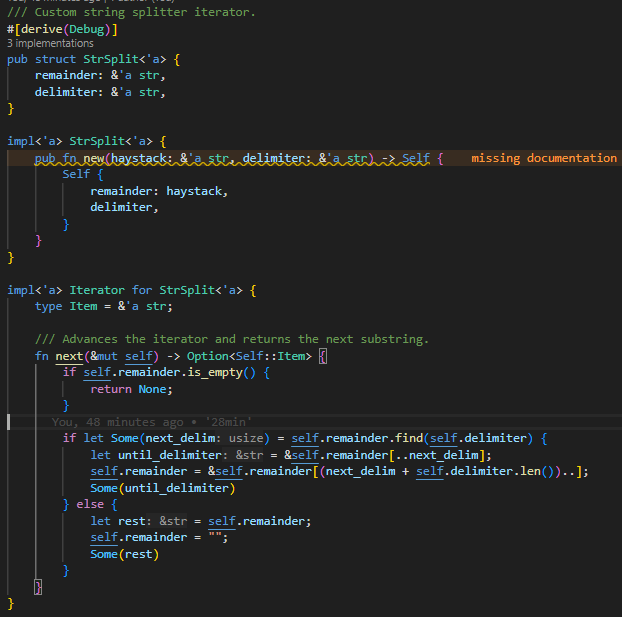622x617 pixels.
Task: Click the 'else' keyword
Action: click(x=90, y=504)
